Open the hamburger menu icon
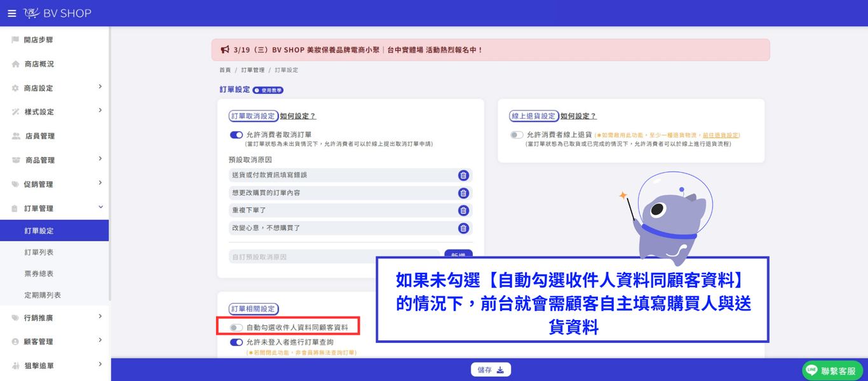The height and width of the screenshot is (381, 868). tap(11, 13)
